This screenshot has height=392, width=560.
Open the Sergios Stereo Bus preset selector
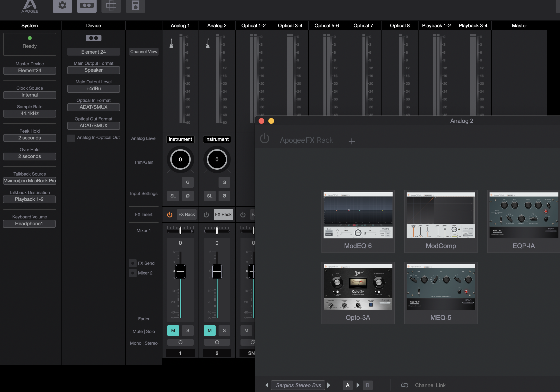tap(298, 385)
